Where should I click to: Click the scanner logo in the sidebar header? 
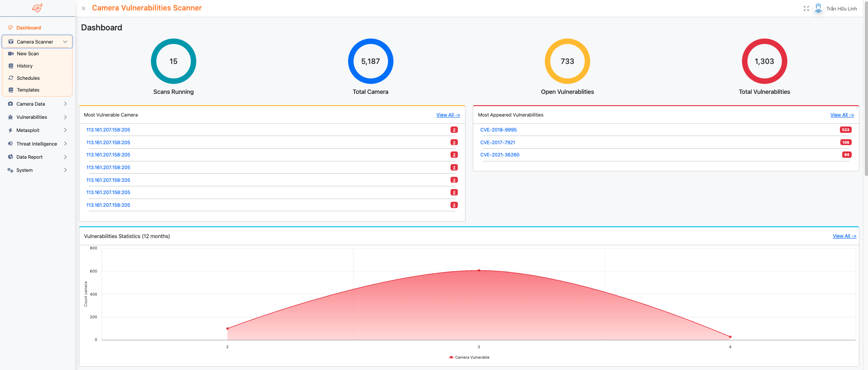click(37, 8)
